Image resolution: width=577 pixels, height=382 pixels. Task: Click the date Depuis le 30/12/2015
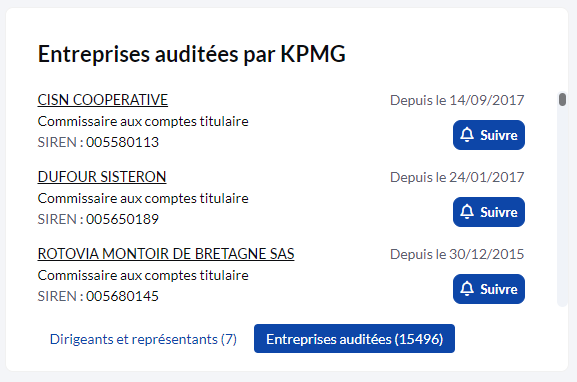457,254
